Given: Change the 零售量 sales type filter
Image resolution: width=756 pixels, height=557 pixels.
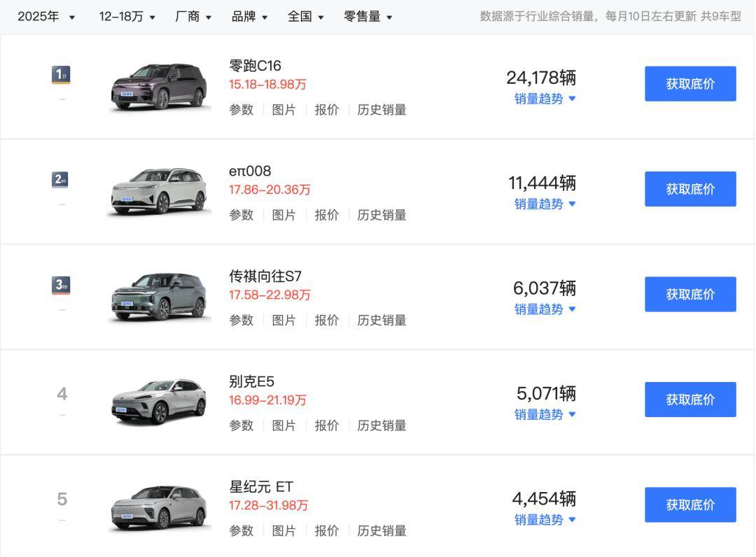Looking at the screenshot, I should pos(368,17).
